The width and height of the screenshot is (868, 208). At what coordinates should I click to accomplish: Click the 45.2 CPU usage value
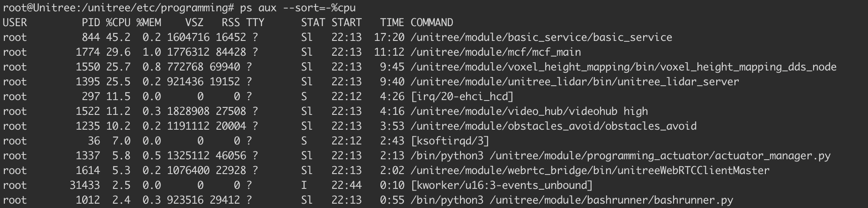pos(118,37)
